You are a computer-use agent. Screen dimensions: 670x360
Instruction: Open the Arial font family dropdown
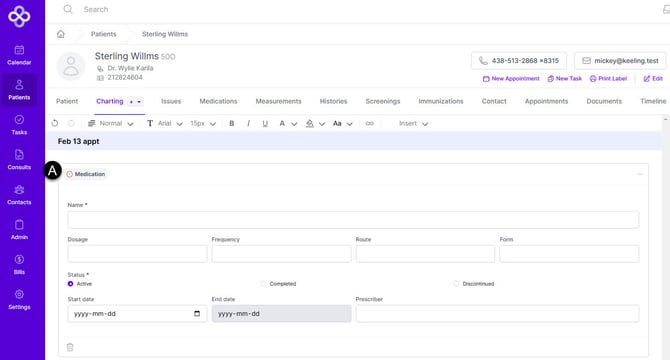coord(165,123)
